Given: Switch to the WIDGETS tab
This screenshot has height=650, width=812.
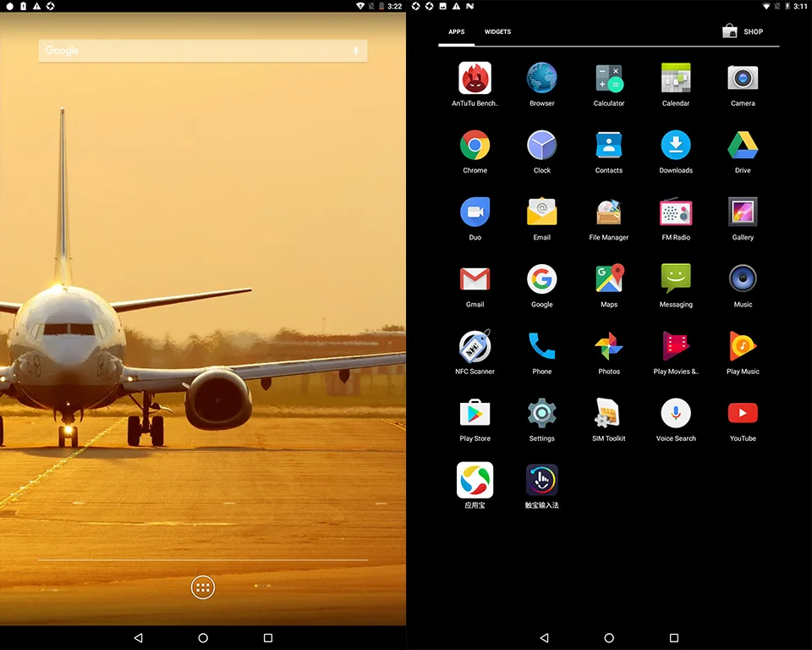Looking at the screenshot, I should pyautogui.click(x=497, y=31).
